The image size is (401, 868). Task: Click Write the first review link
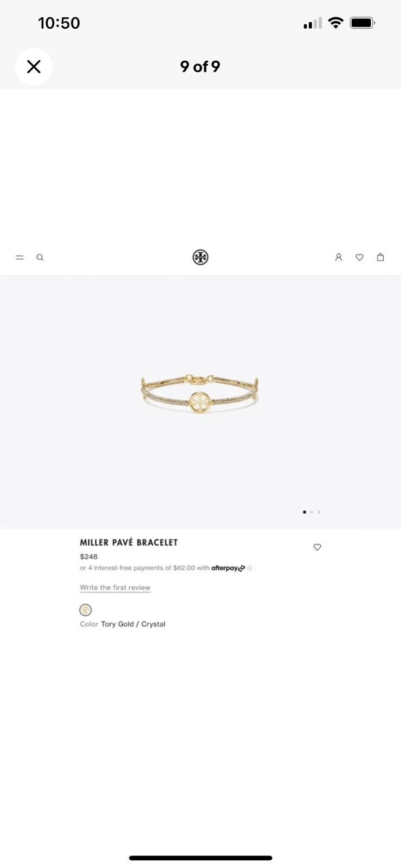115,588
